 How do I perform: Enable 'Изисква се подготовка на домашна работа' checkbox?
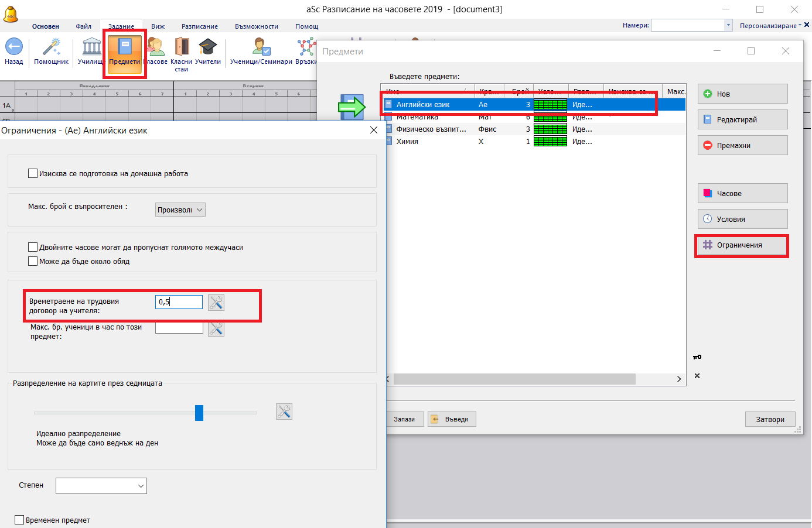33,173
